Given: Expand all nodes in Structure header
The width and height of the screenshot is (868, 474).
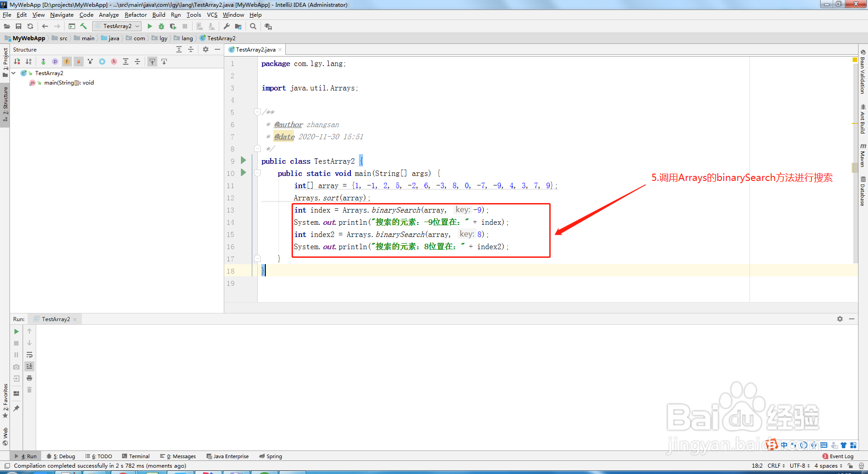Looking at the screenshot, I should point(179,49).
